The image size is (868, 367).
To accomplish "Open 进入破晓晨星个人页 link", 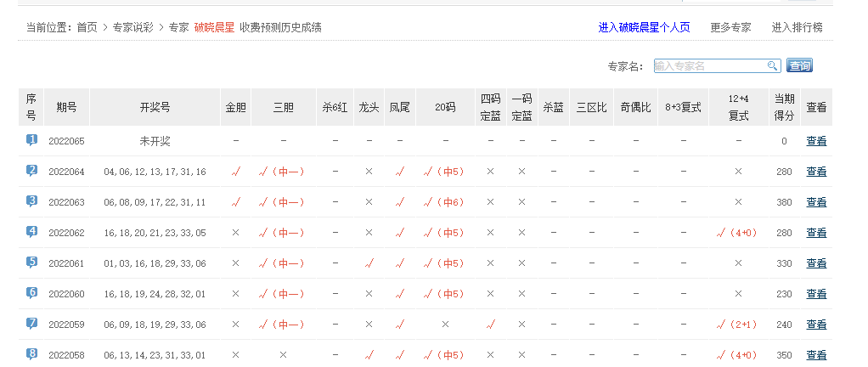I will point(644,27).
